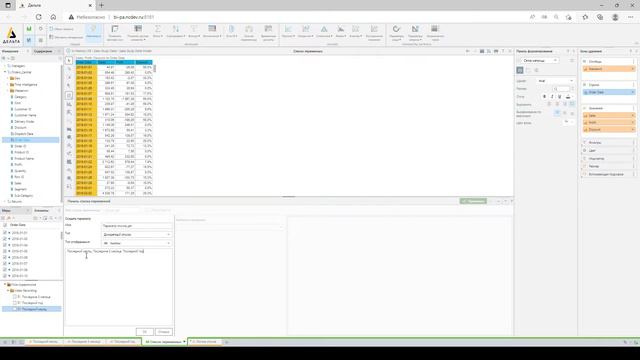Toggle the Order Date checkbox in members list
The width and height of the screenshot is (640, 360).
(5, 225)
